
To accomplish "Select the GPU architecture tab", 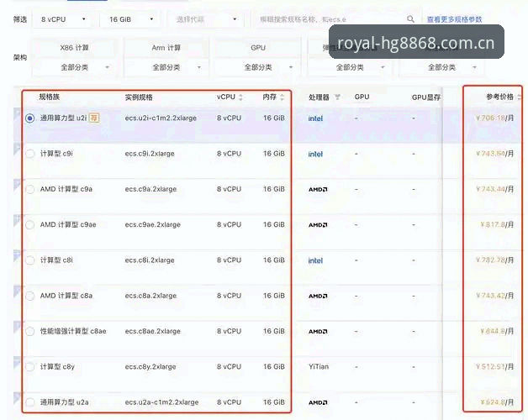I will (258, 48).
